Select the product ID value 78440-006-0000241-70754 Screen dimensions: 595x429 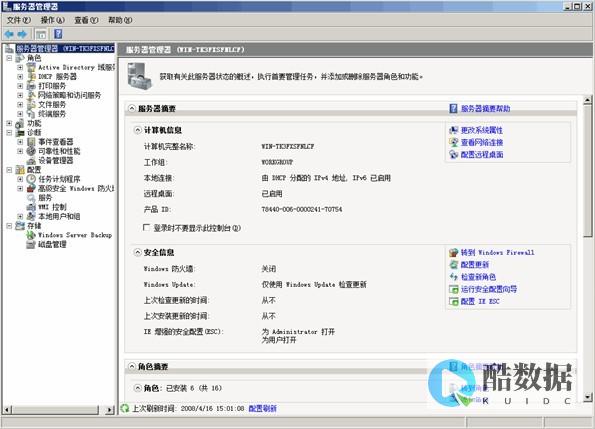click(x=302, y=209)
